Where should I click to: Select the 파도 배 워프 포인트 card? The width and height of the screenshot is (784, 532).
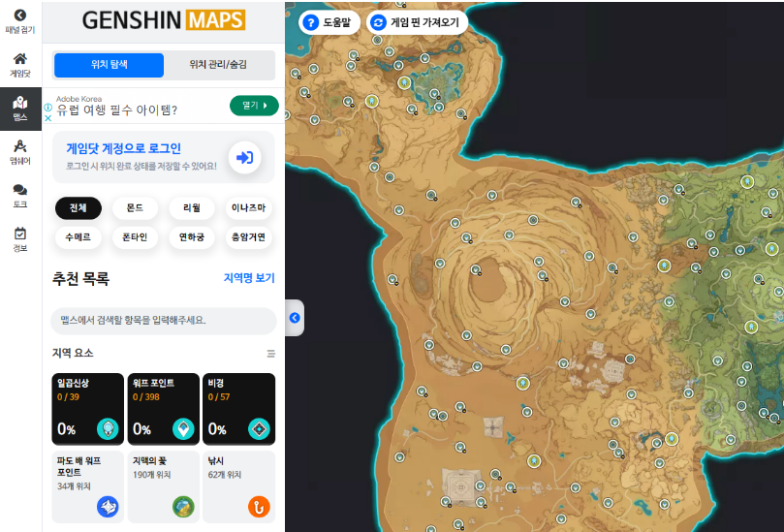pyautogui.click(x=87, y=487)
